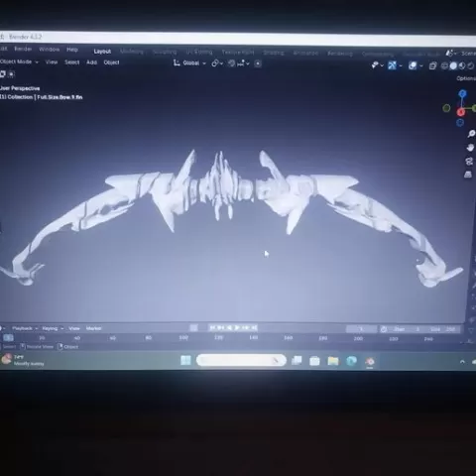This screenshot has height=476, width=476.
Task: Switch to the Shading workspace tab
Action: [274, 53]
